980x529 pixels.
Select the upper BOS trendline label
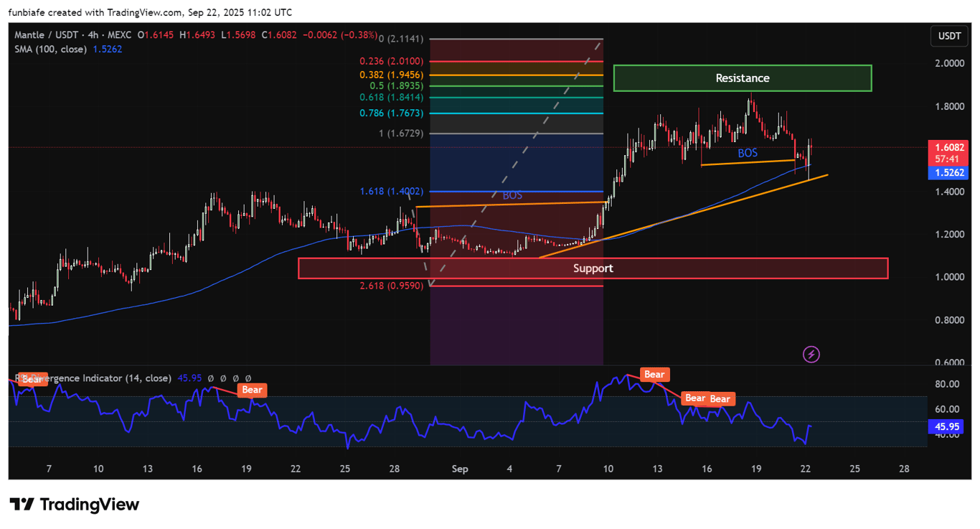click(x=748, y=152)
